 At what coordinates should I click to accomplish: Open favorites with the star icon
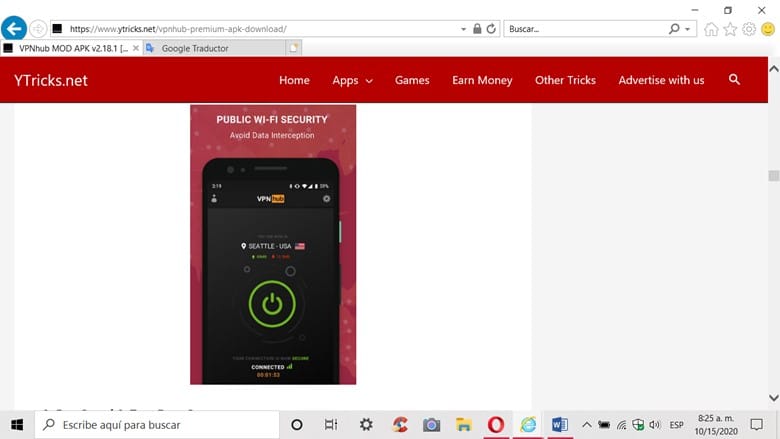click(730, 29)
